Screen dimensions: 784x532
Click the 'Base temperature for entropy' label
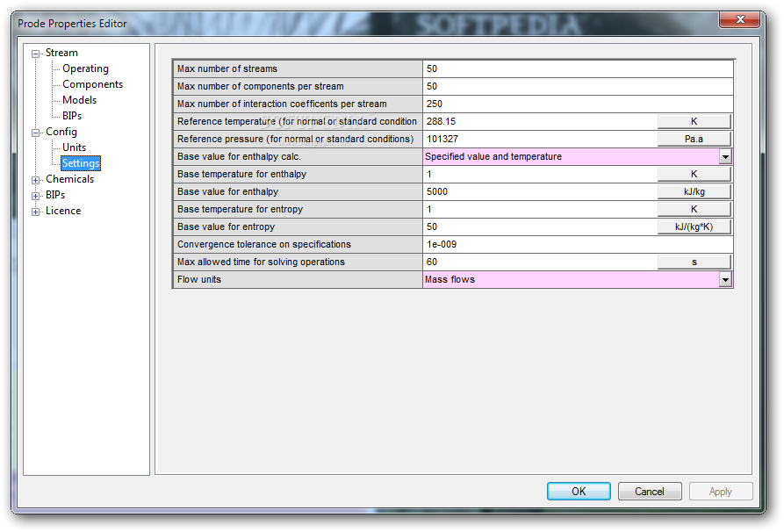pos(240,209)
